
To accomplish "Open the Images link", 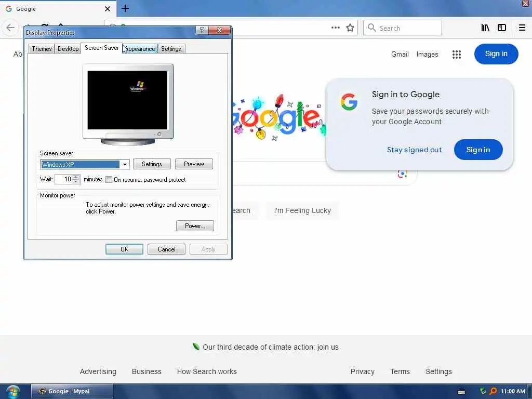I will [427, 54].
